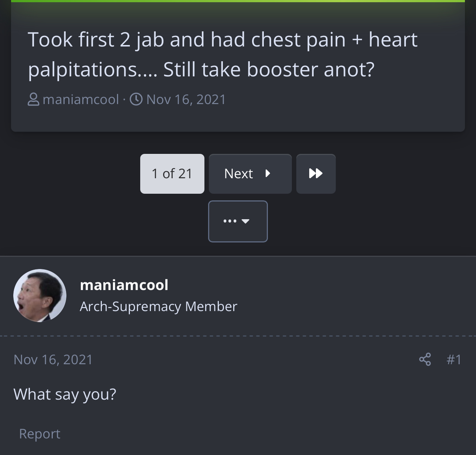The image size is (476, 455).
Task: Click thread author name maniamcool under title
Action: coord(81,100)
